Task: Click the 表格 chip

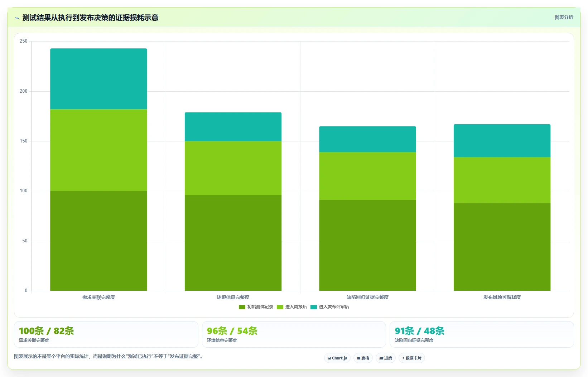Action: [363, 358]
